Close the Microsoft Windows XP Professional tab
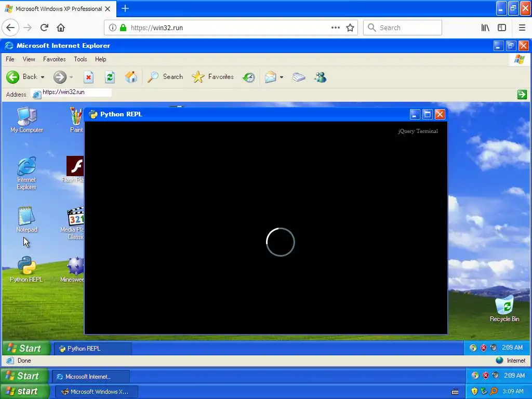This screenshot has height=399, width=532. click(x=108, y=9)
